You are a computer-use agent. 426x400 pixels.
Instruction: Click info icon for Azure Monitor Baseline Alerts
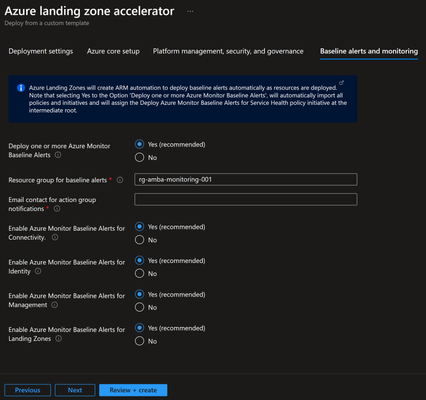tap(58, 155)
